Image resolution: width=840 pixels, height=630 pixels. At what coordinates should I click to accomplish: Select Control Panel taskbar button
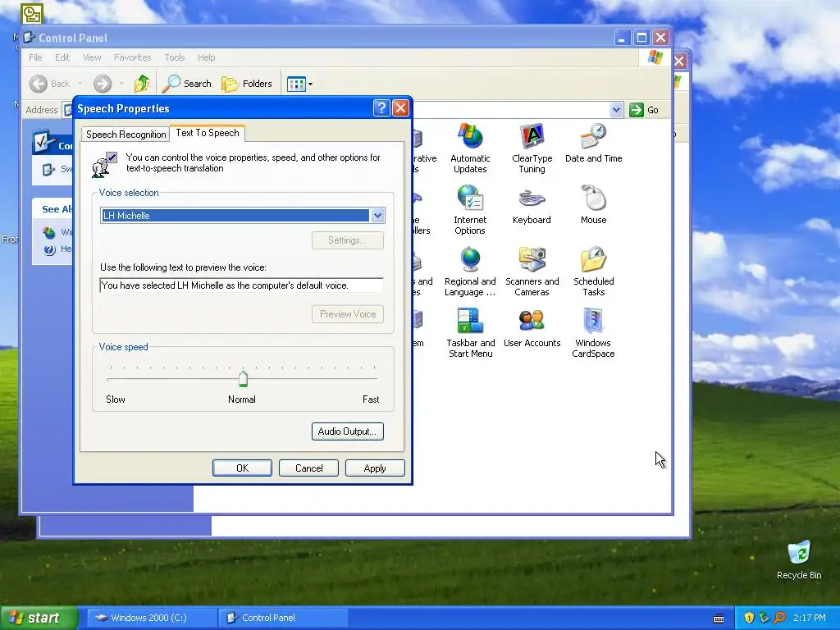click(284, 618)
